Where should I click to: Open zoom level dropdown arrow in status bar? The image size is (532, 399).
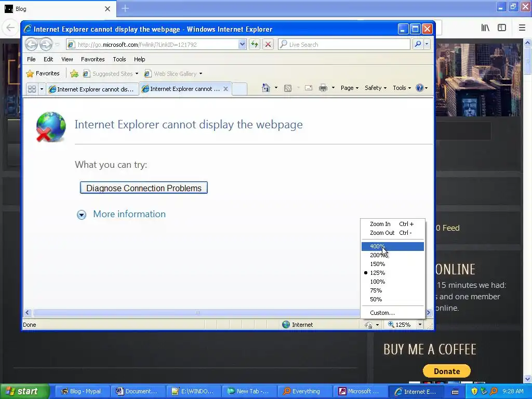click(420, 325)
